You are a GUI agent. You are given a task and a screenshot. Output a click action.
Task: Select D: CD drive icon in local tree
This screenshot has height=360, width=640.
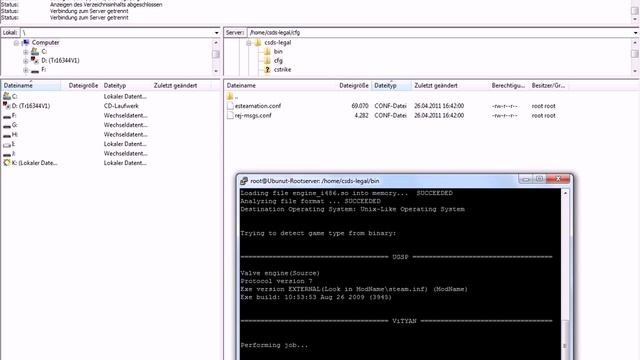[35, 60]
